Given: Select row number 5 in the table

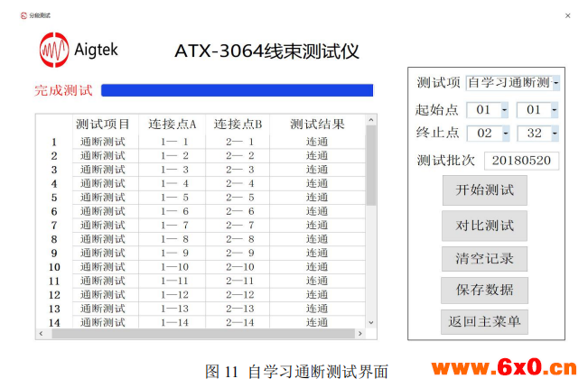Looking at the screenshot, I should click(54, 198).
